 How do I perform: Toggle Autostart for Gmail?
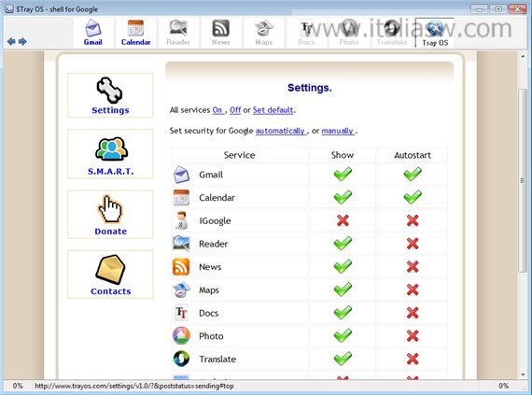tap(413, 175)
